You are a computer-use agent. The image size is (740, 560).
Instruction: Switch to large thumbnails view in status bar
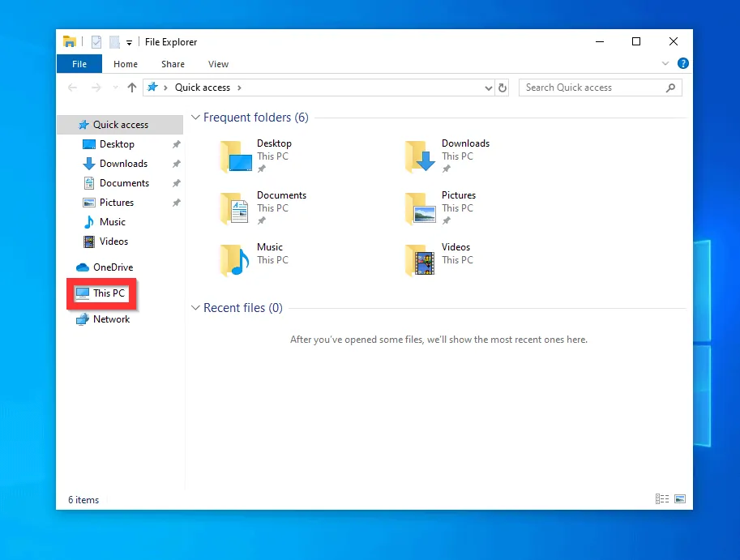[x=679, y=499]
